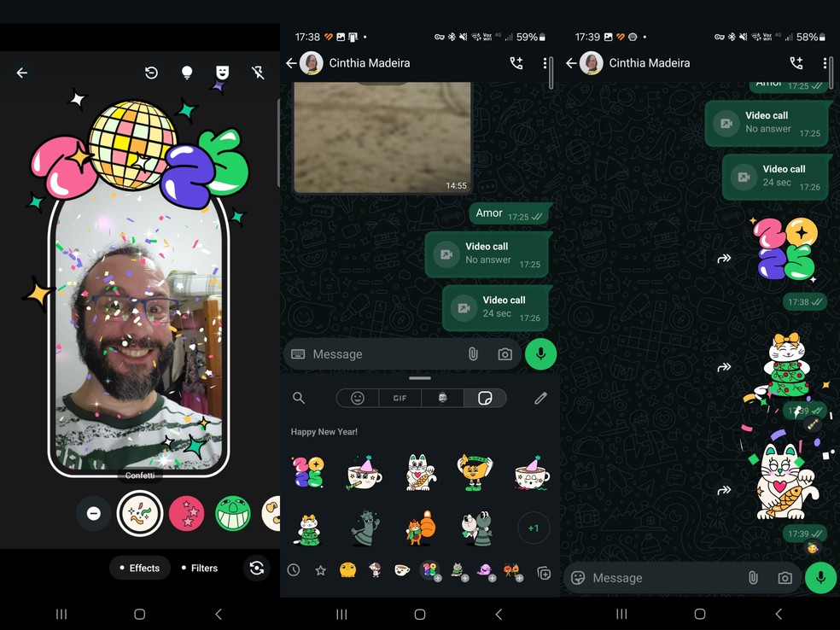The image size is (840, 630).
Task: Forward the cat Christmas tree sticker message
Action: (x=724, y=367)
